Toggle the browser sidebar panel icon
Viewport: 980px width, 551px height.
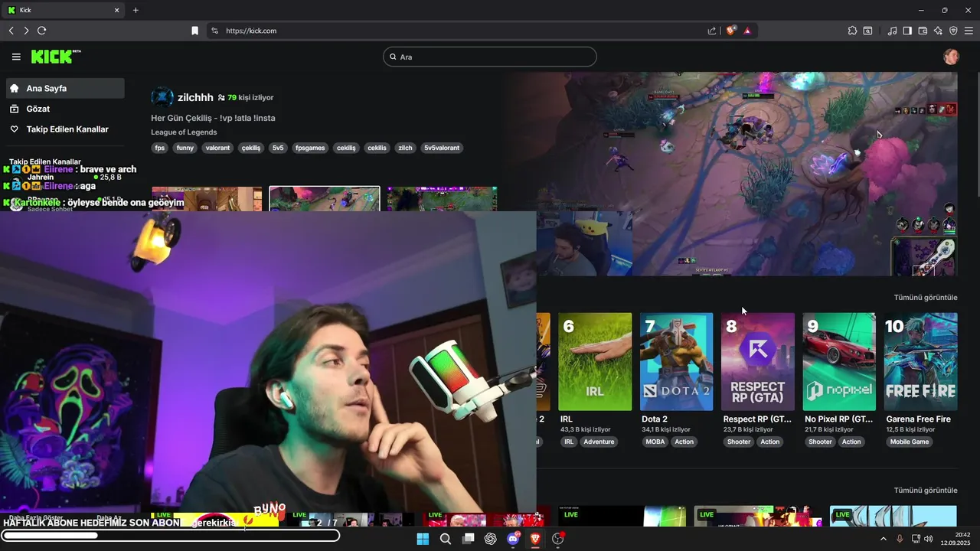(907, 31)
